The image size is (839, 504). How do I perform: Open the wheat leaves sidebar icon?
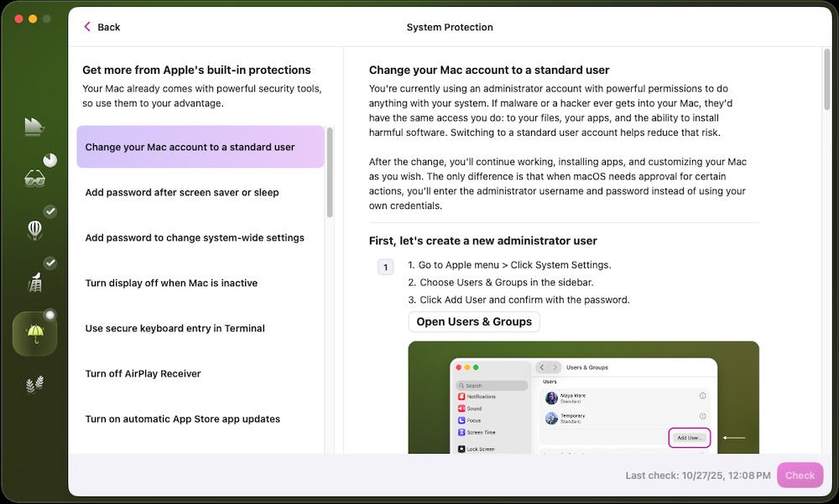[x=34, y=385]
